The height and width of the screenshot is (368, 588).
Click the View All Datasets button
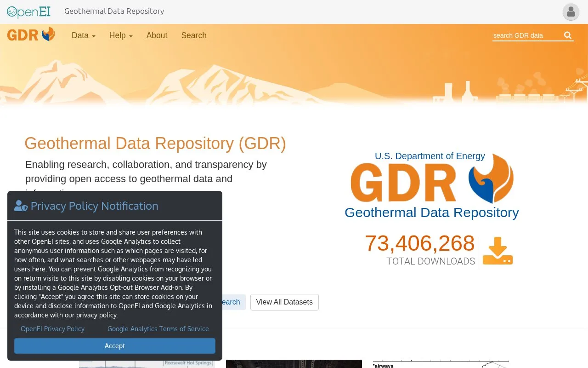pos(284,302)
